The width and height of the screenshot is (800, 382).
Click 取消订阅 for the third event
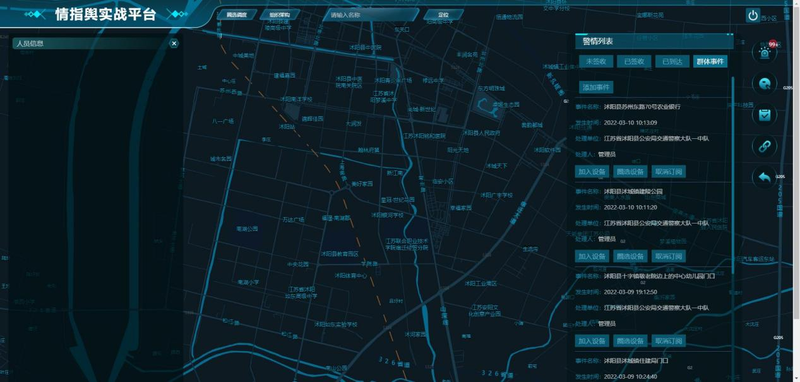668,341
